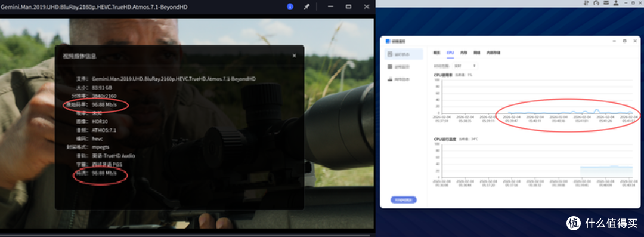Close the video media info dialog
The image size is (644, 237).
click(294, 56)
